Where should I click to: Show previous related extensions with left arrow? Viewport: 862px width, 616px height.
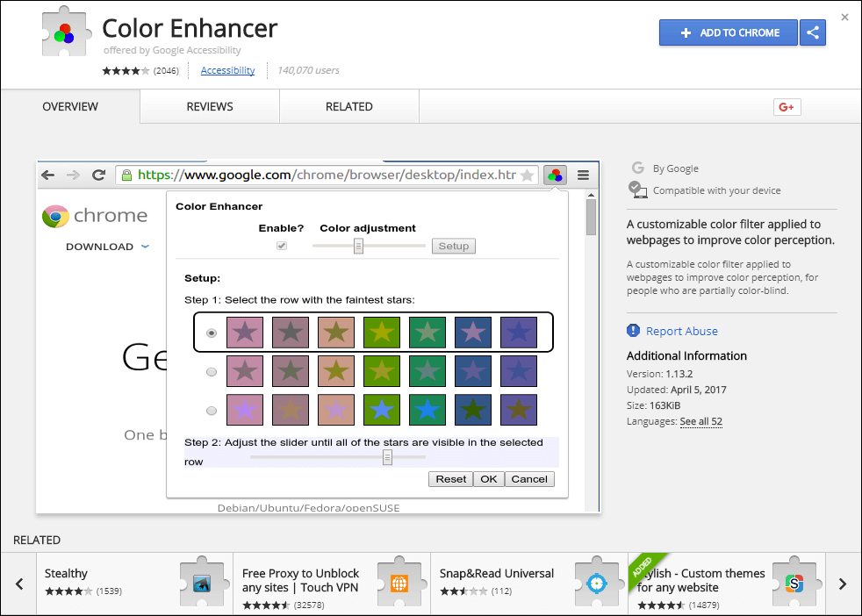pos(19,584)
